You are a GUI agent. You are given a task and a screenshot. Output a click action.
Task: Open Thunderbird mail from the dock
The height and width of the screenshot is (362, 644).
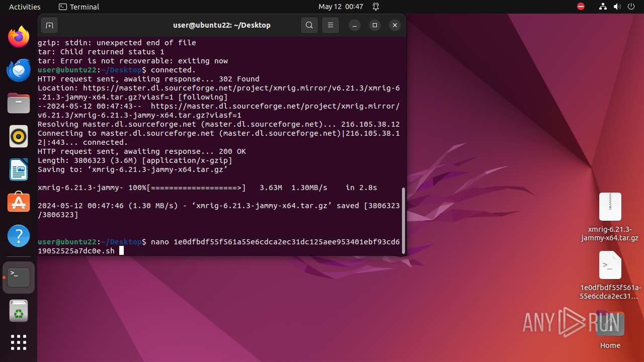19,70
